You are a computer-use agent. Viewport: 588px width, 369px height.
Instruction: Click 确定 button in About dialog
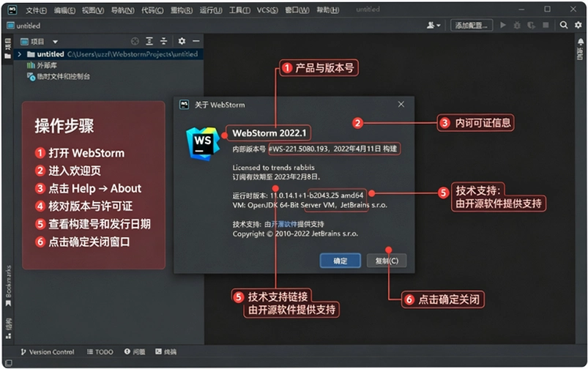(x=340, y=261)
